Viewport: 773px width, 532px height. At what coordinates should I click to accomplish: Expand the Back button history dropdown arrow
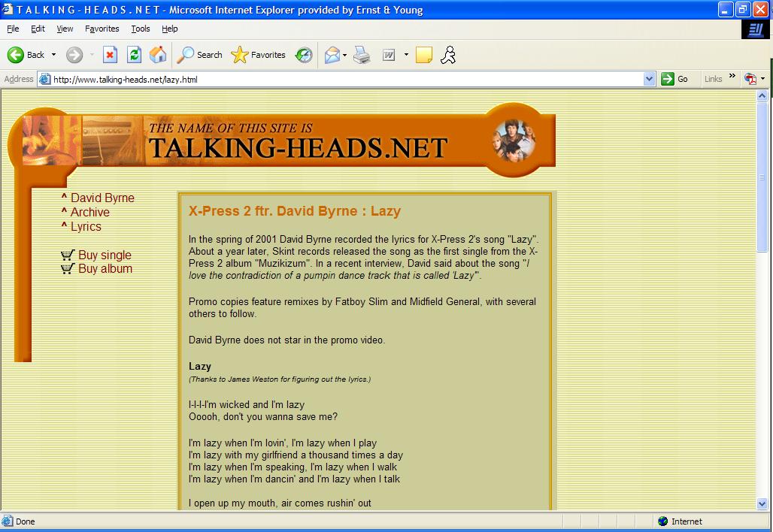53,55
